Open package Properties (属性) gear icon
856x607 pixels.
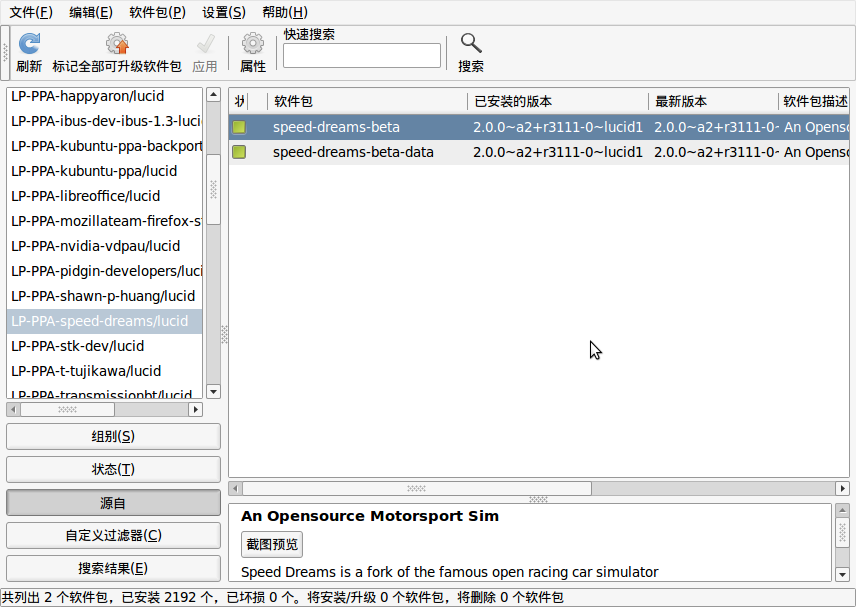click(253, 44)
